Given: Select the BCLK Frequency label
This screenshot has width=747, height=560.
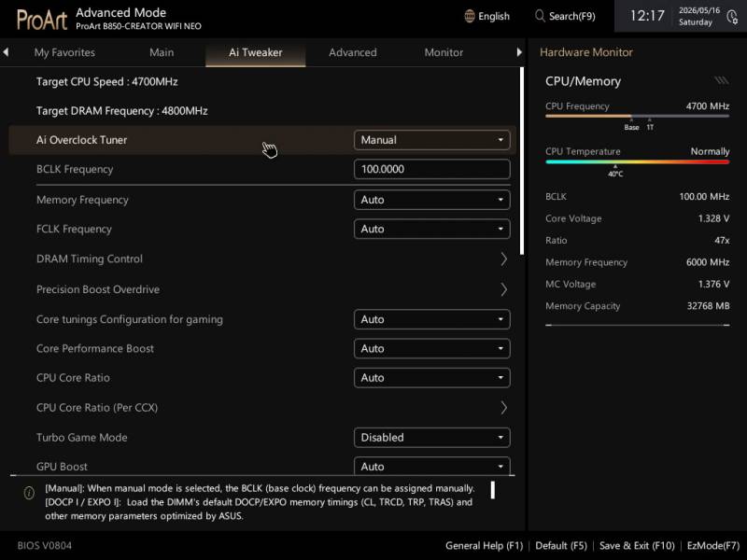Looking at the screenshot, I should coord(75,170).
